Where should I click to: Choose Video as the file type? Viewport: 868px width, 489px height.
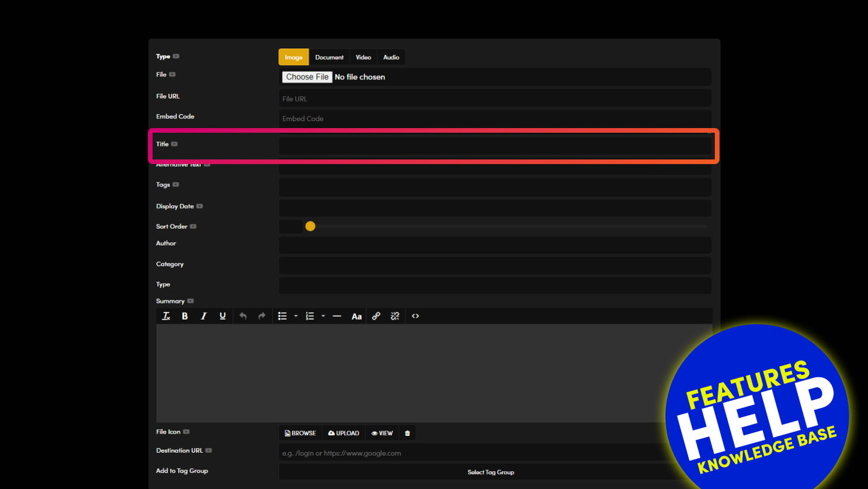pos(363,57)
